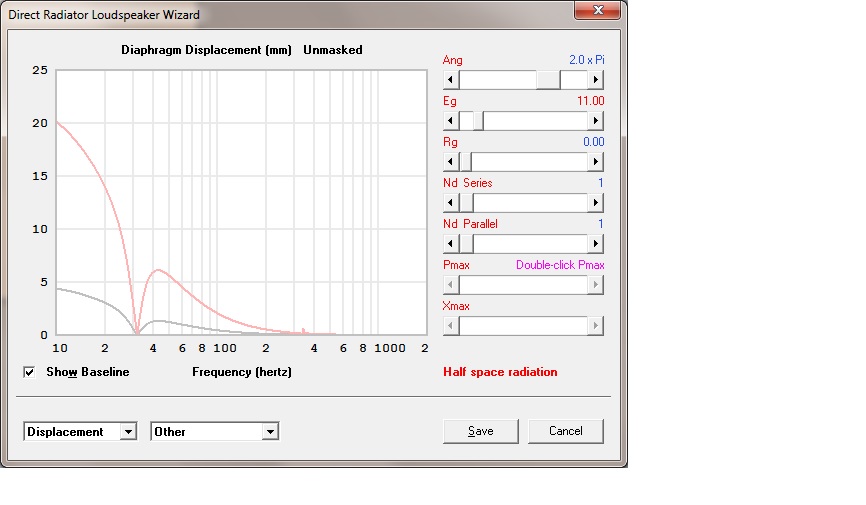Screen dimensions: 866x505
Task: Click the Pmax slider track
Action: click(523, 285)
